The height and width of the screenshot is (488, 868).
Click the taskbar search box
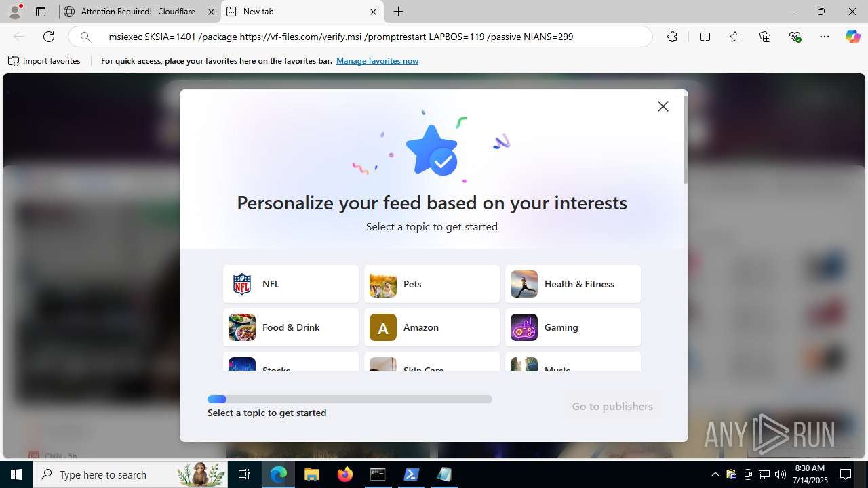132,474
